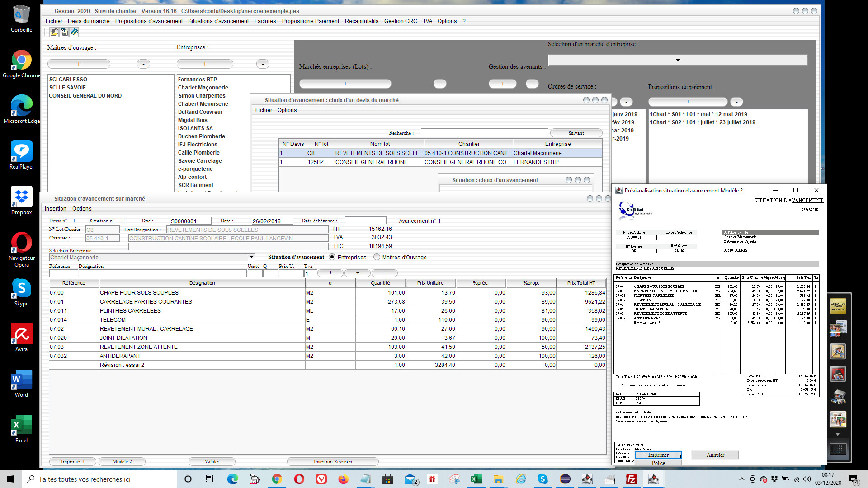Click the Imprimer 1 button
The height and width of the screenshot is (488, 868).
[x=73, y=461]
